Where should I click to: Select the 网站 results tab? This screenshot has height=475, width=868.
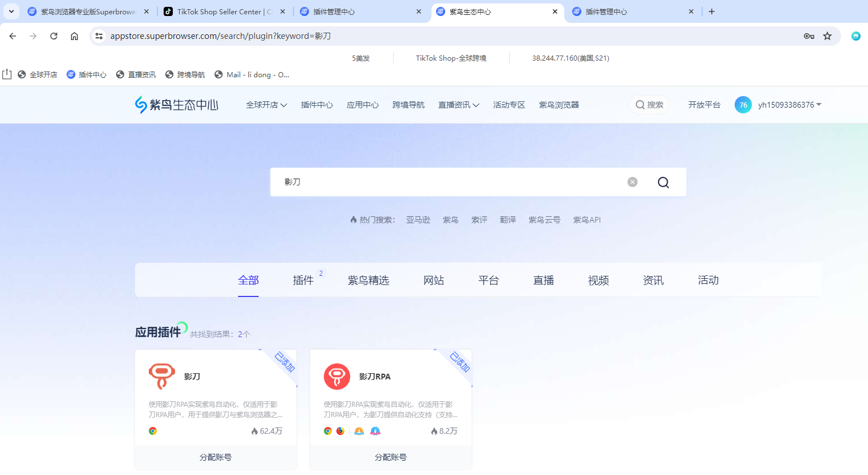tap(434, 280)
